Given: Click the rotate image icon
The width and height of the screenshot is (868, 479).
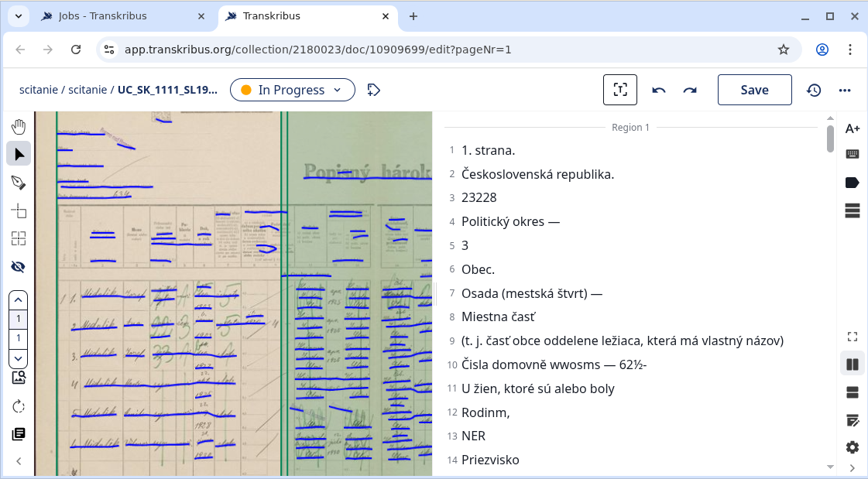Looking at the screenshot, I should click(19, 406).
